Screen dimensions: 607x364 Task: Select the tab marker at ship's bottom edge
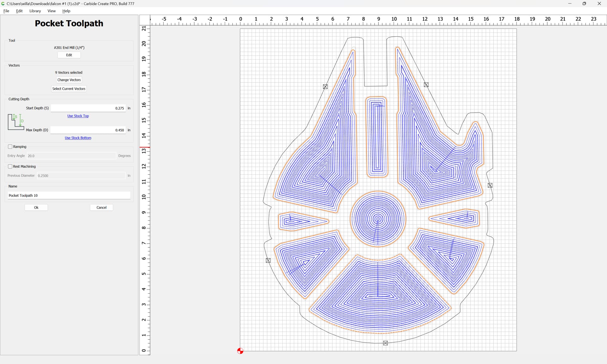click(x=385, y=343)
